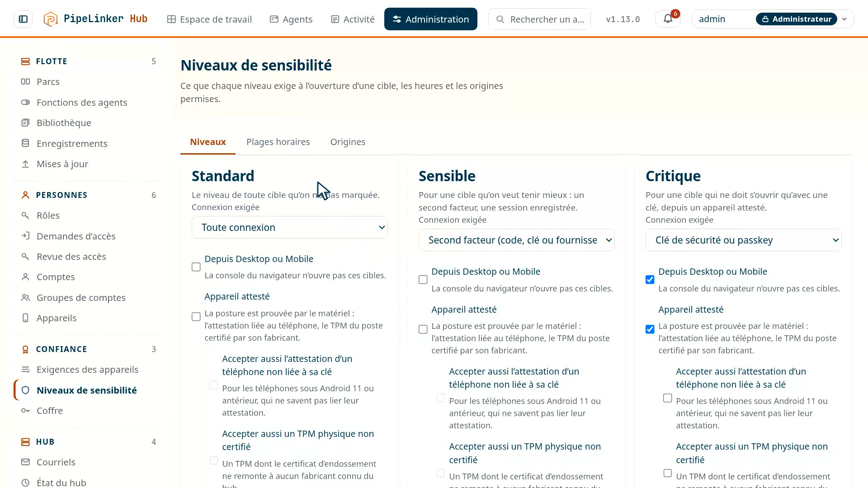Click the Appareils phone icon
This screenshot has width=868, height=488.
click(x=25, y=318)
